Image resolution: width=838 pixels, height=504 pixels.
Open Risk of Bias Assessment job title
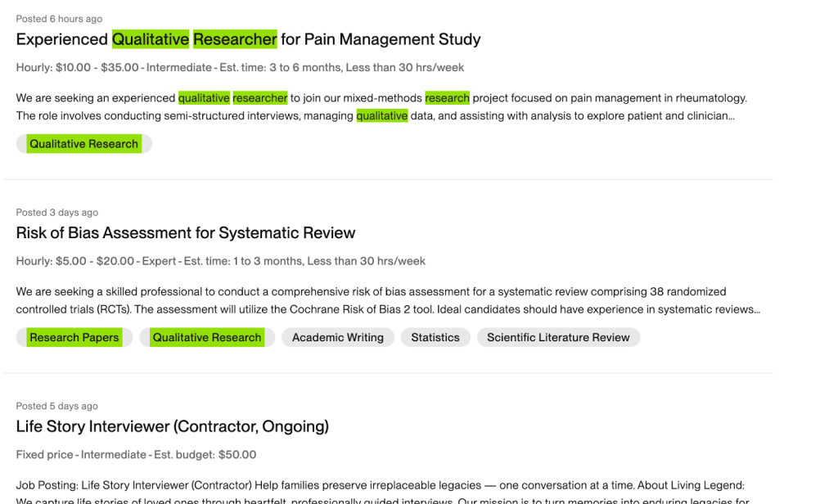coord(186,233)
